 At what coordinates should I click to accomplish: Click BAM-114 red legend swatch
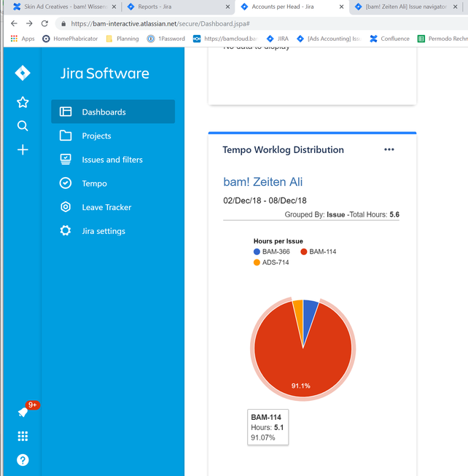304,251
